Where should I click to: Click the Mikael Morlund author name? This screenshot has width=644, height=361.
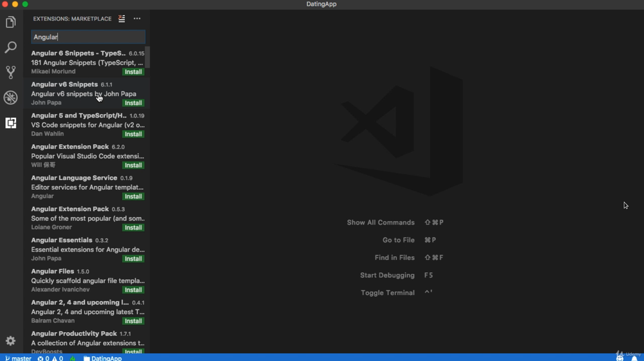[53, 71]
